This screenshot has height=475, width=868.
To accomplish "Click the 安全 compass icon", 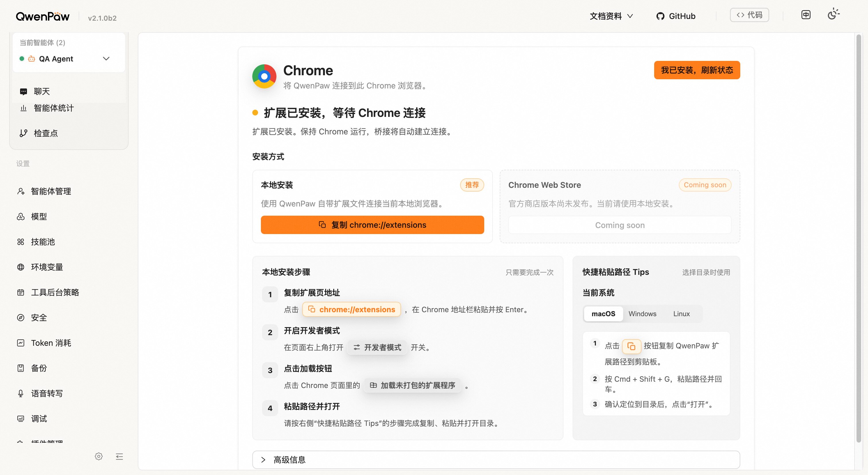I will pyautogui.click(x=21, y=318).
